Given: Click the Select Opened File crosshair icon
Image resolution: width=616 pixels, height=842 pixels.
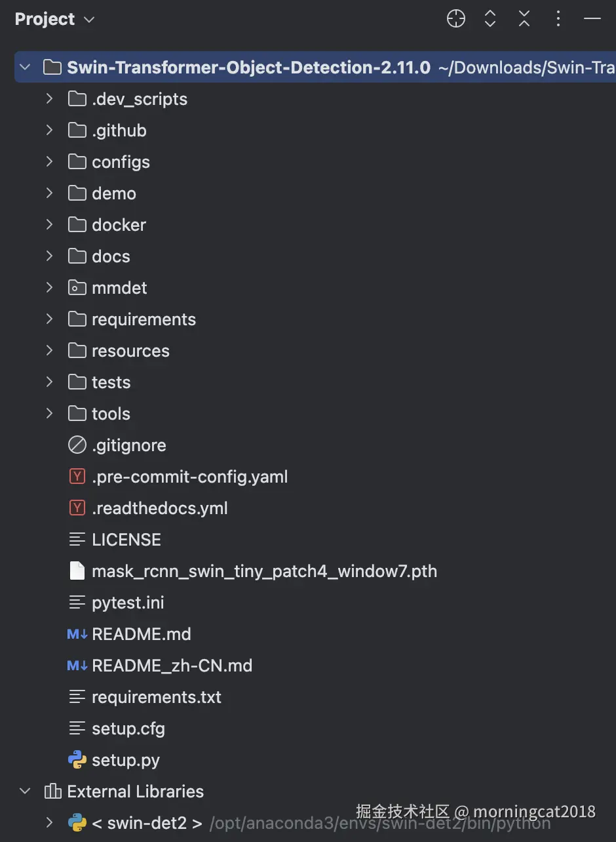Looking at the screenshot, I should pyautogui.click(x=456, y=19).
